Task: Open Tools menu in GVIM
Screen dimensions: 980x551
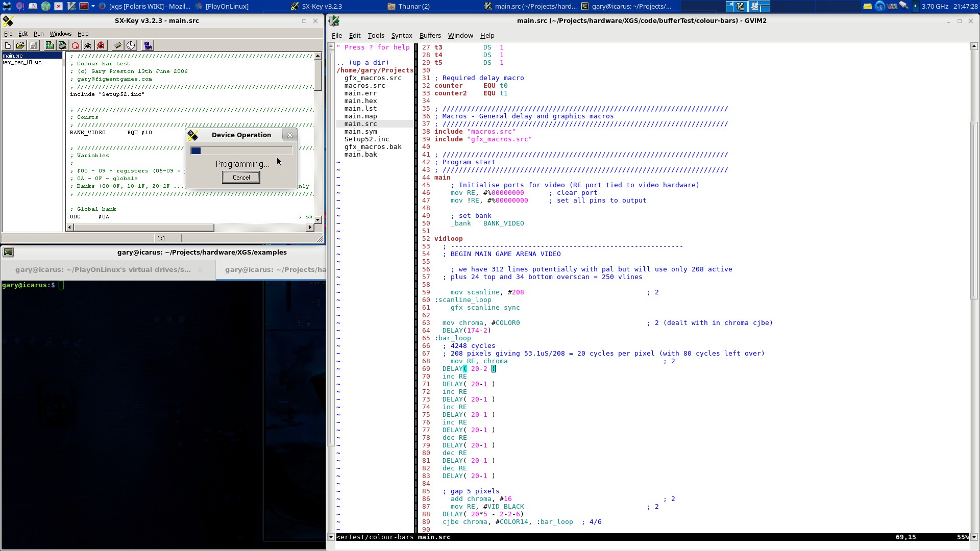Action: pos(376,35)
